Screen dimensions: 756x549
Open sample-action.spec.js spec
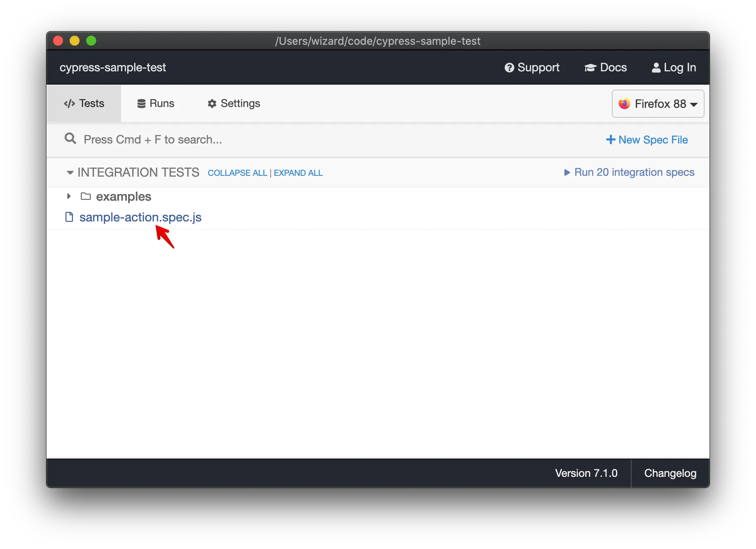140,217
